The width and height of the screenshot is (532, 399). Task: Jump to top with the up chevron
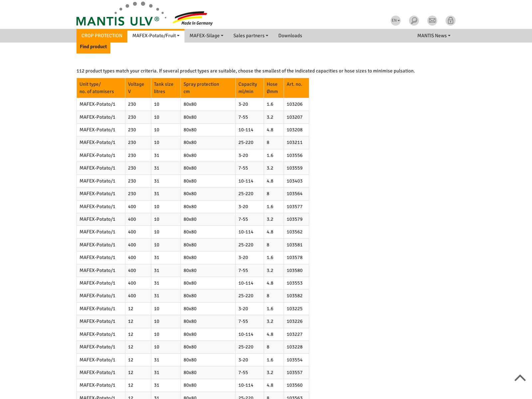point(520,378)
